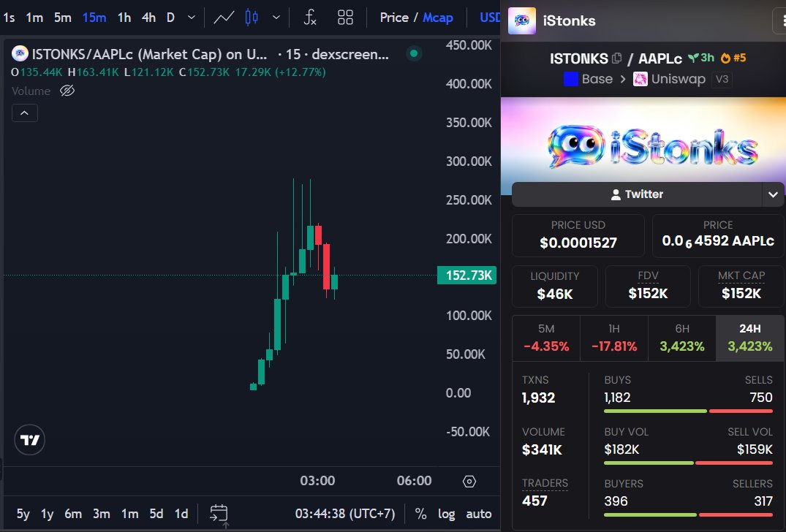Open the layout grid icon
The image size is (786, 532).
pos(345,18)
